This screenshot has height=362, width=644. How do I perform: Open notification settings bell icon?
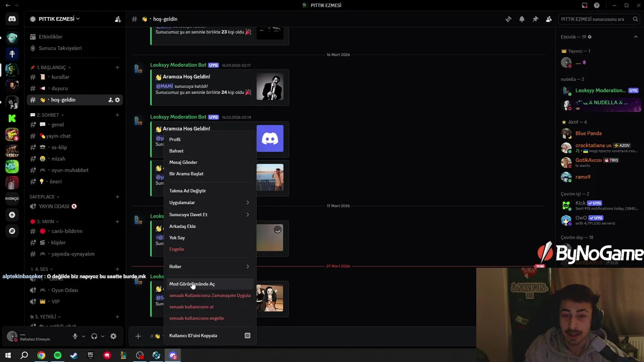click(x=522, y=19)
